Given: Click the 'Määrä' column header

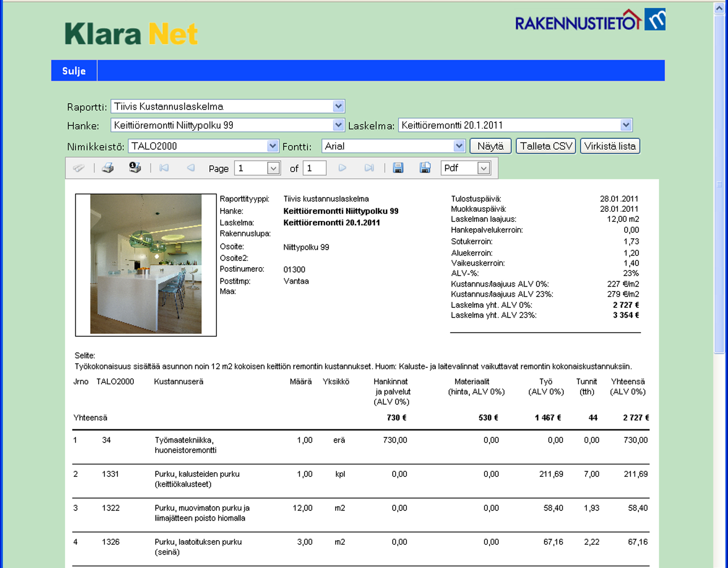Looking at the screenshot, I should [x=301, y=382].
